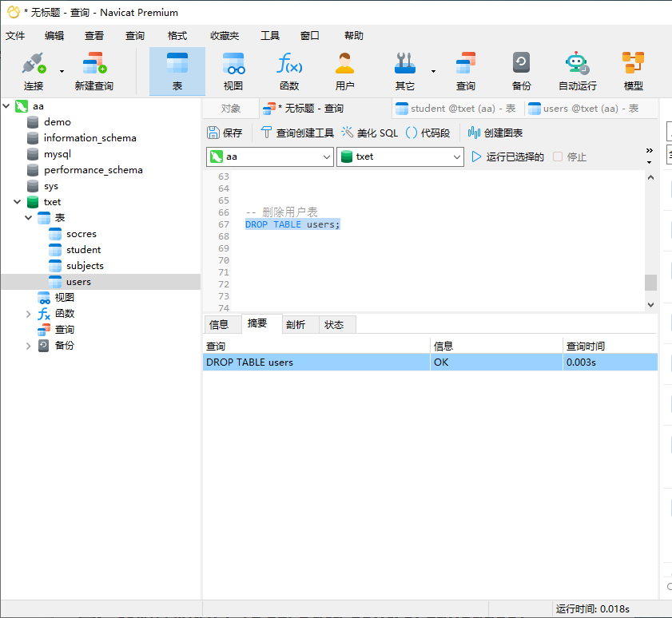This screenshot has width=672, height=618.
Task: Select the Table (表) toolbar icon
Action: [x=177, y=72]
